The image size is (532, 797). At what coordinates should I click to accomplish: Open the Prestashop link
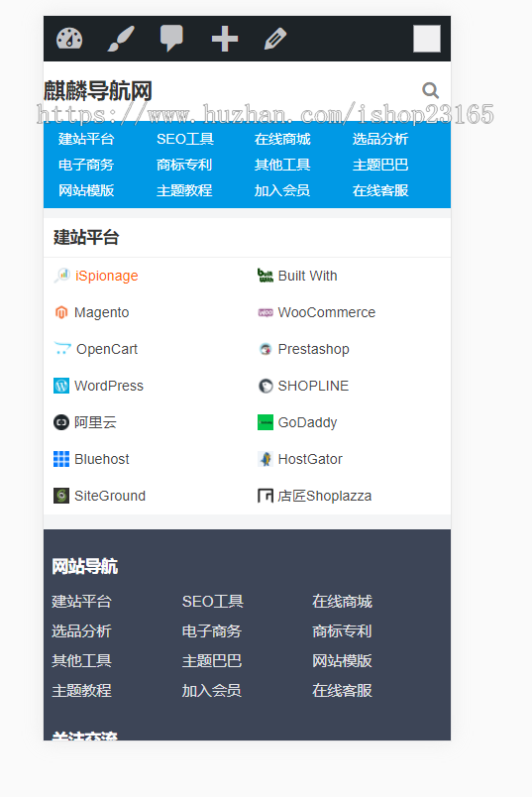313,349
